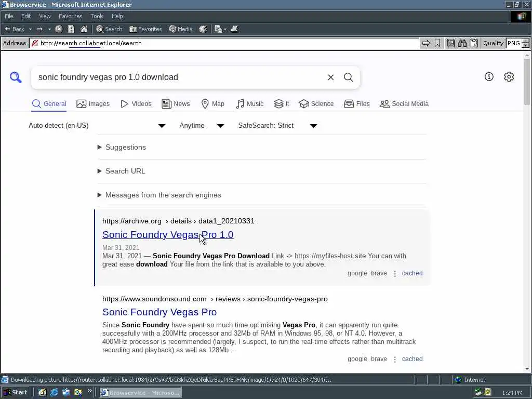Open the archive.org result three-dot menu
The width and height of the screenshot is (532, 399).
pyautogui.click(x=395, y=273)
